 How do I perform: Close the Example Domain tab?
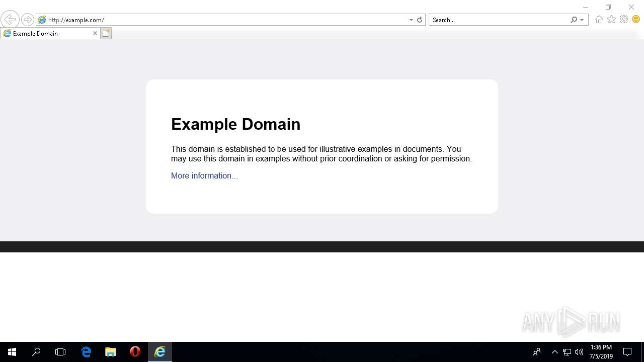tap(95, 33)
